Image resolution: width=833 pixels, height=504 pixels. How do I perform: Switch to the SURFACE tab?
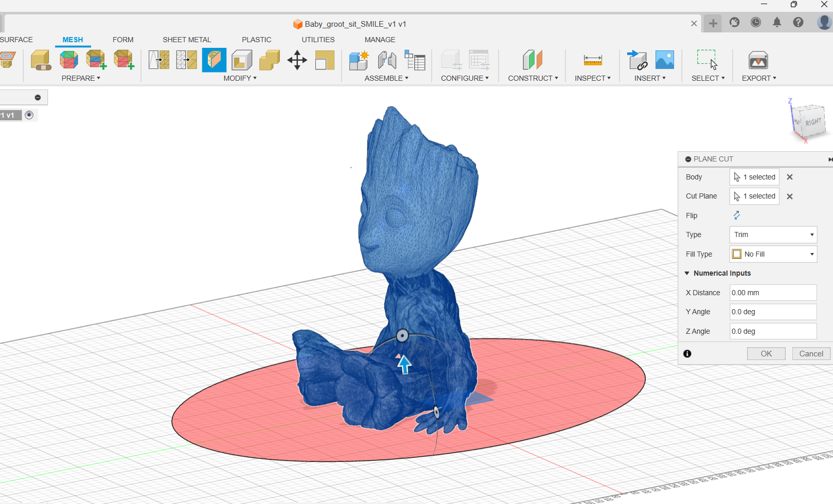tap(16, 40)
